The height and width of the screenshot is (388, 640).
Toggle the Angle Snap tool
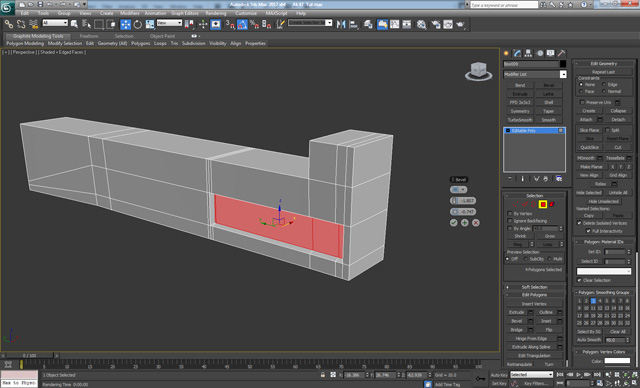click(242, 24)
